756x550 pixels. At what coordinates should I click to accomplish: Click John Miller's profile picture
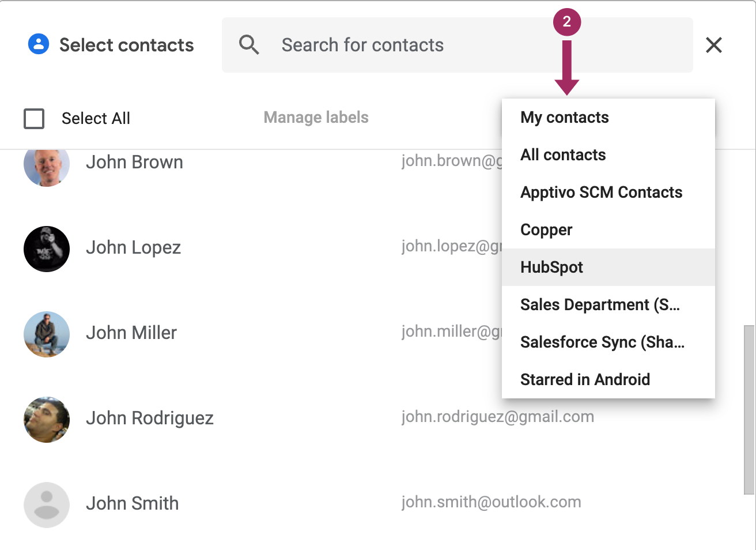point(47,334)
